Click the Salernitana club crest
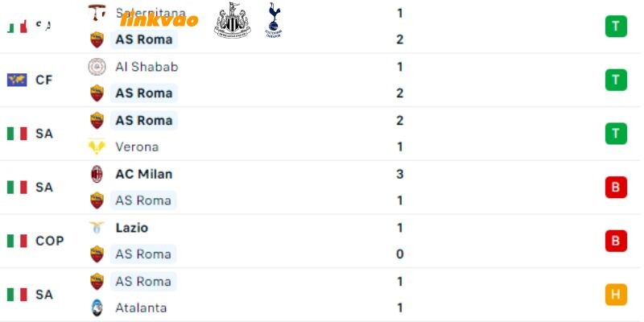The image size is (644, 322). click(x=97, y=13)
